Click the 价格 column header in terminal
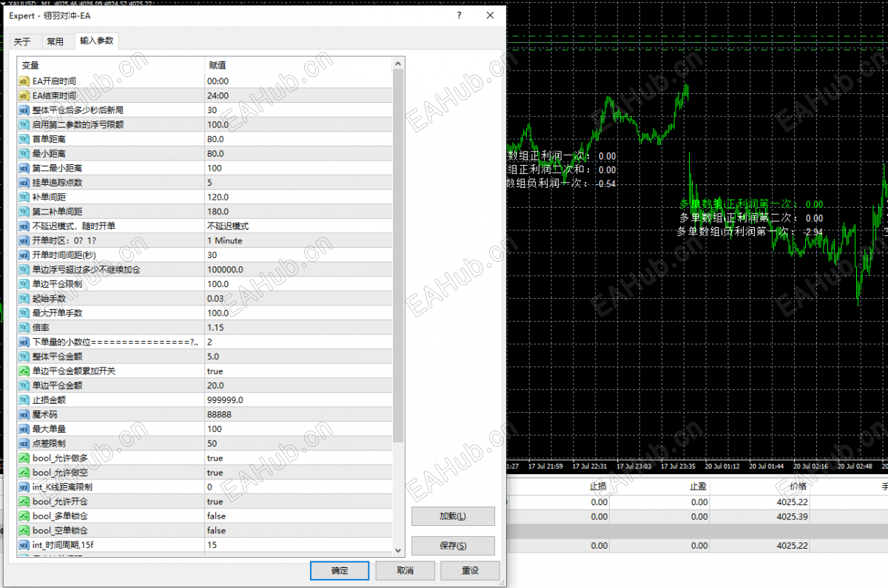The image size is (888, 588). click(798, 487)
